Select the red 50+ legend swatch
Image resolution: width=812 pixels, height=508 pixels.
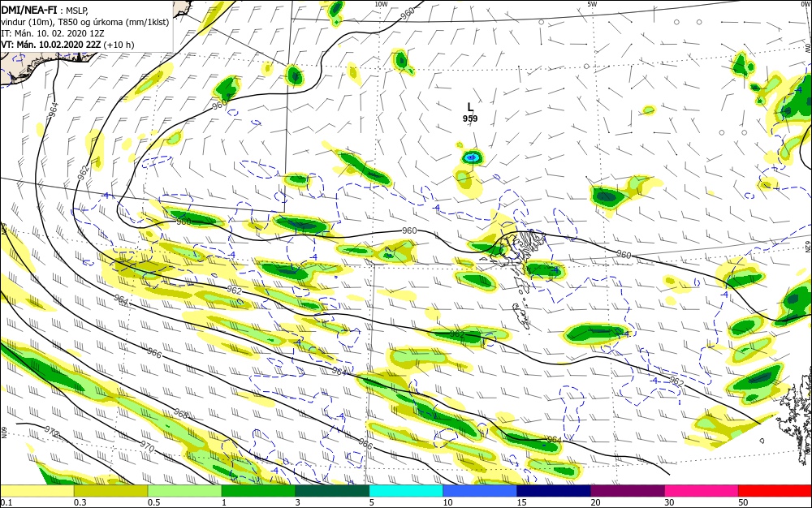point(775,491)
